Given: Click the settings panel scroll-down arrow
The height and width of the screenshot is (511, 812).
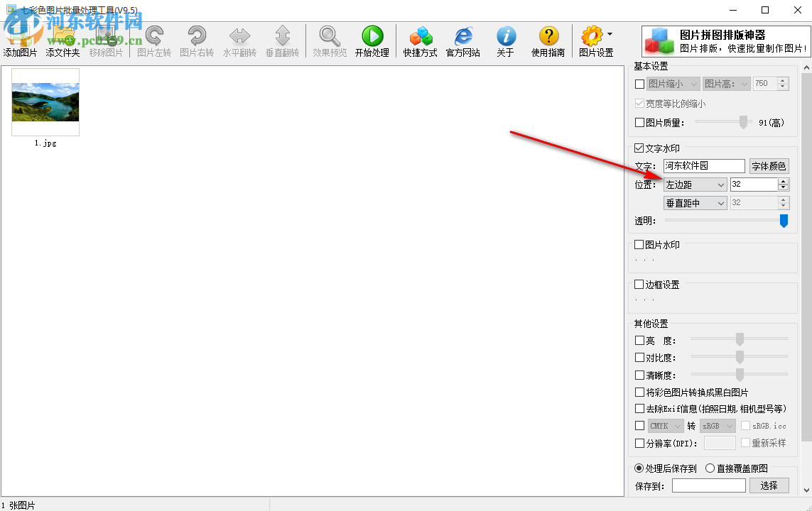Looking at the screenshot, I should click(x=806, y=490).
